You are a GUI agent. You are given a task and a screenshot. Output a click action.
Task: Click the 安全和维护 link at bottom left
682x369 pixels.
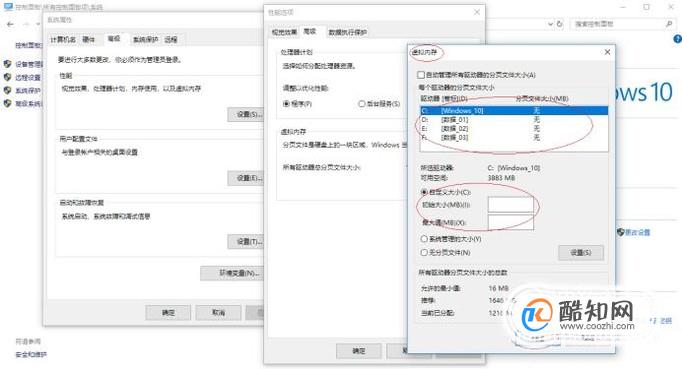click(x=31, y=354)
